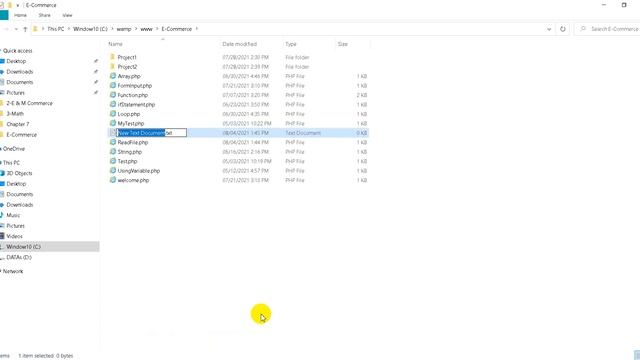Click wamp in the address breadcrumb
Viewport: 640px width, 360px height.
click(x=124, y=29)
